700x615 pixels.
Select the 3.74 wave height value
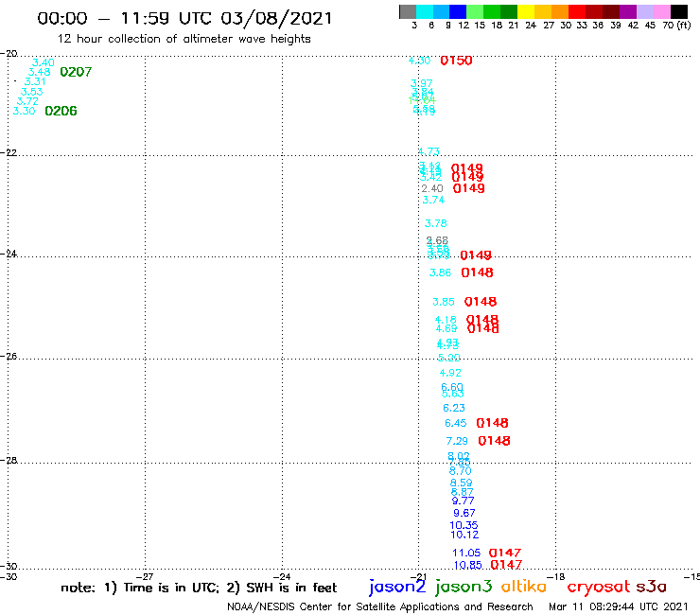433,200
